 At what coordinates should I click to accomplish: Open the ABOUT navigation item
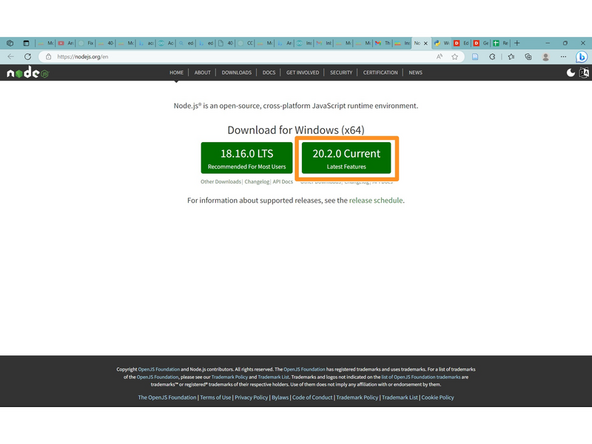tap(202, 72)
